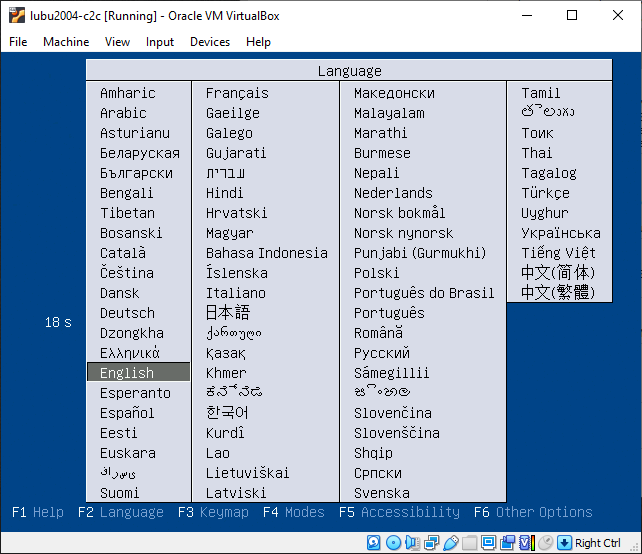Screen dimensions: 642x554
Task: Click F1 Help at the bottom
Action: point(38,512)
